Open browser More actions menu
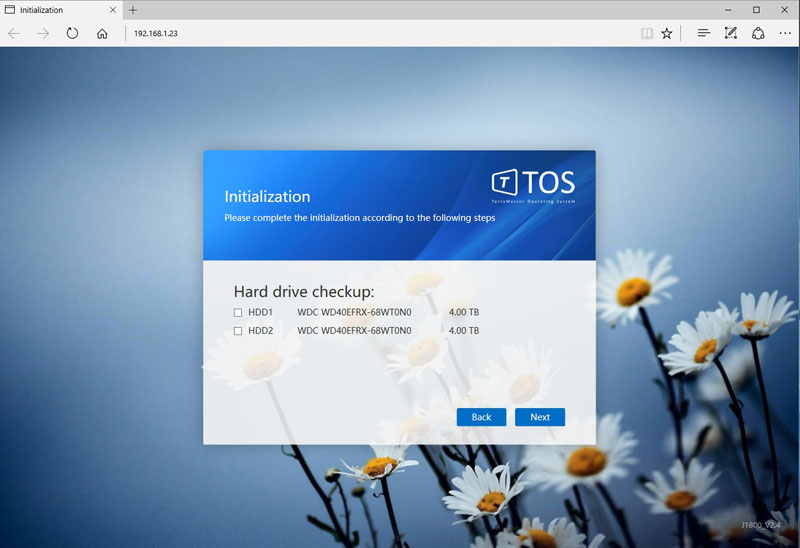Screen dimensions: 800x548 click(x=785, y=33)
